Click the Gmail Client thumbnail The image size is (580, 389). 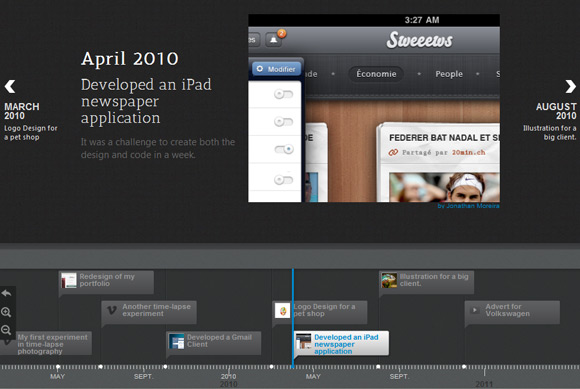(176, 341)
